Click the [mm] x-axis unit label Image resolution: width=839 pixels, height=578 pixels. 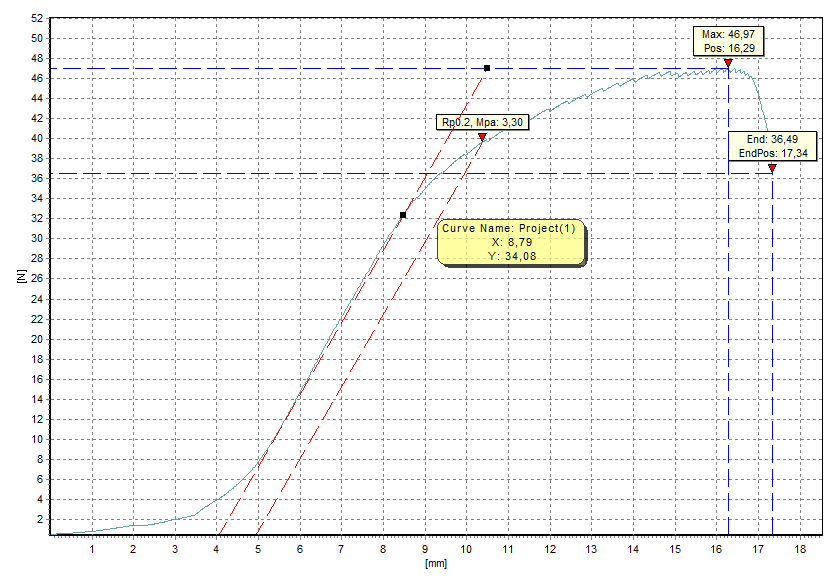click(x=436, y=563)
